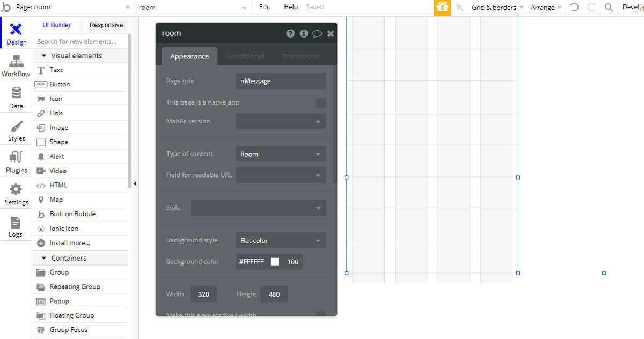Image resolution: width=644 pixels, height=339 pixels.
Task: Open the Settings section
Action: 16,194
